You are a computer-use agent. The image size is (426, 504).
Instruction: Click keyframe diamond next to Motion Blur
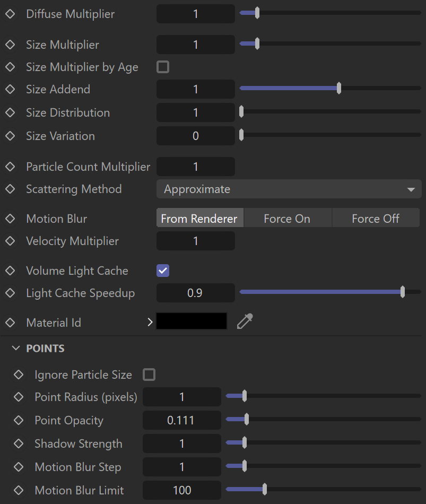10,219
